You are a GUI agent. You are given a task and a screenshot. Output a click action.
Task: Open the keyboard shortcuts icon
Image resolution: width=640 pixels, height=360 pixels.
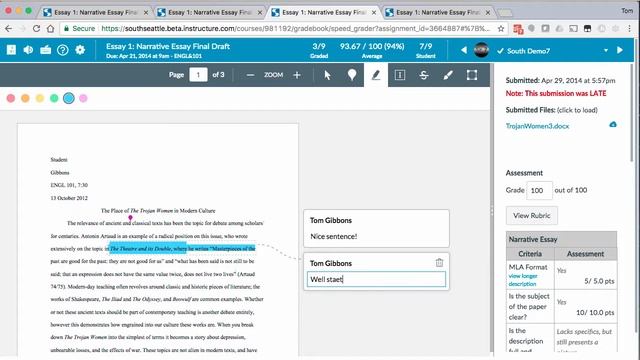(x=45, y=50)
